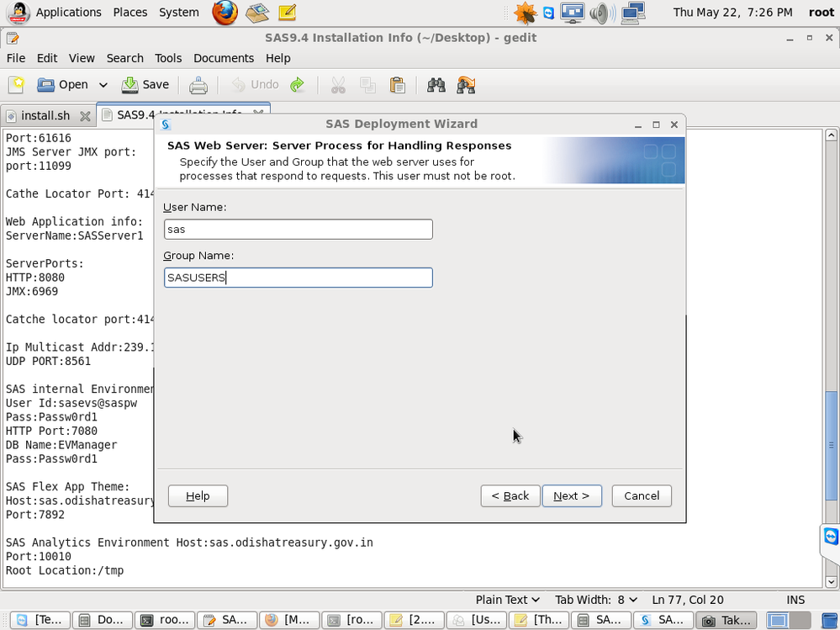Open the Places menu in top panel
This screenshot has width=840, height=630.
pyautogui.click(x=130, y=13)
